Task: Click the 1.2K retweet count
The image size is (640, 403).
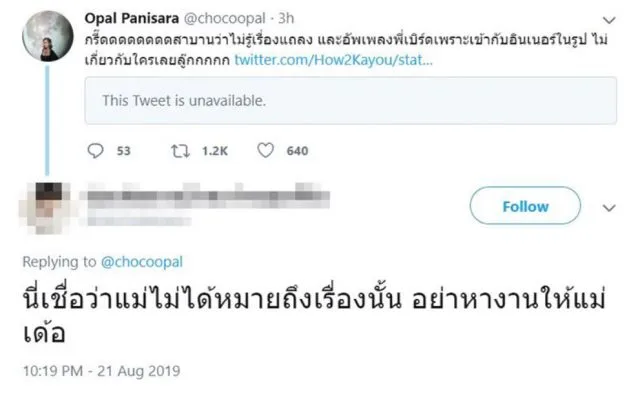Action: pos(212,151)
